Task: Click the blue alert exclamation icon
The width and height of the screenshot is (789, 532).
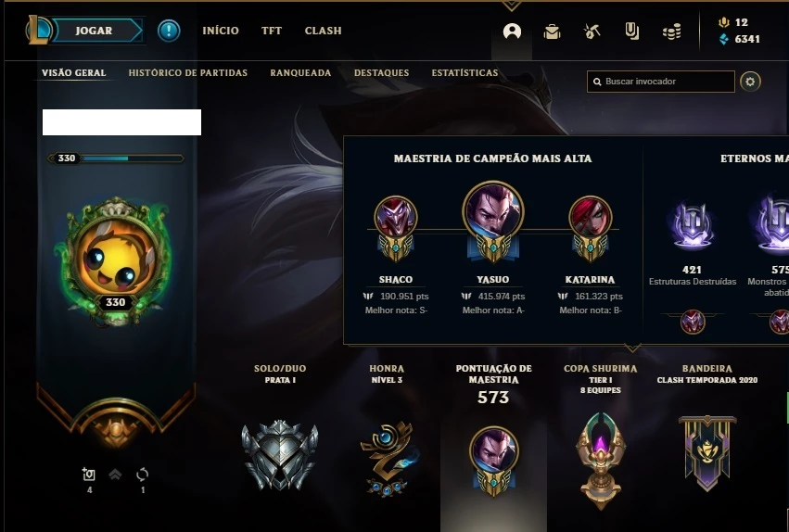Action: point(169,31)
